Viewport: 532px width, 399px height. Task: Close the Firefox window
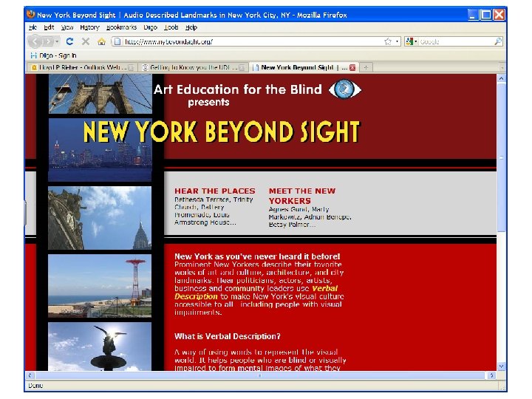point(499,15)
